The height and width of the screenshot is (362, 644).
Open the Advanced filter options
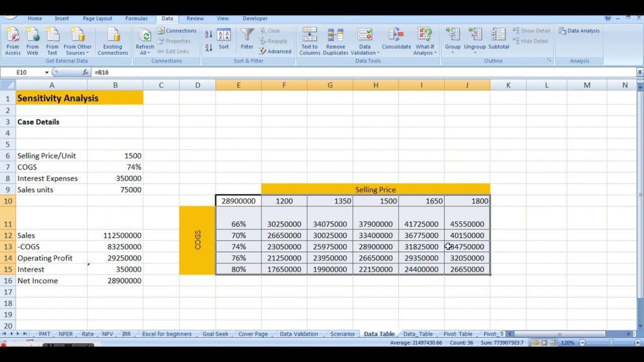275,51
